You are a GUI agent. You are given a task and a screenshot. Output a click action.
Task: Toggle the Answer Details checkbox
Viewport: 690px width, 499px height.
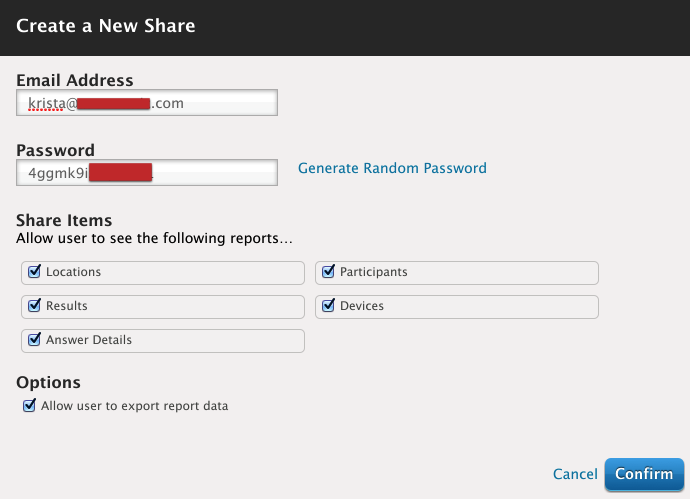pyautogui.click(x=35, y=340)
